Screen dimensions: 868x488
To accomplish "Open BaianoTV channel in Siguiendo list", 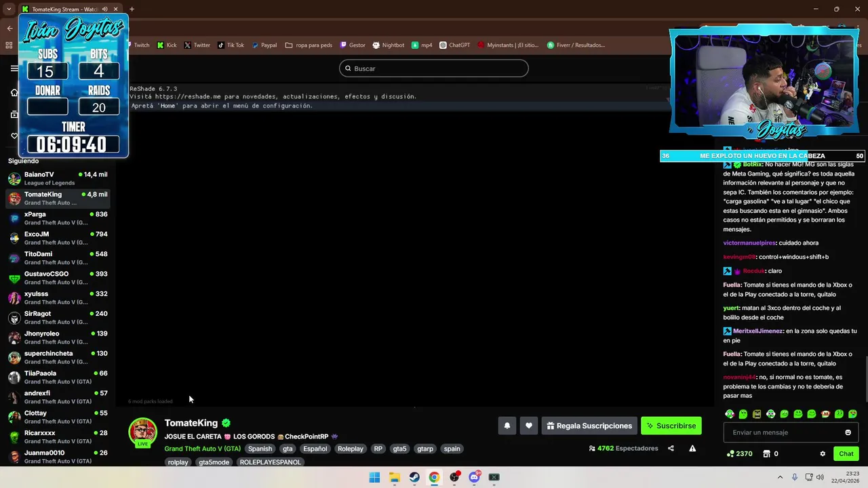I will pos(58,178).
